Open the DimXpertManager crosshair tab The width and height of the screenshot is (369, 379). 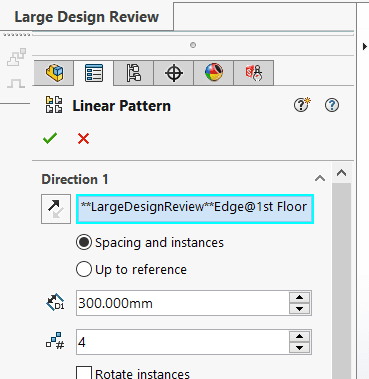(x=174, y=73)
